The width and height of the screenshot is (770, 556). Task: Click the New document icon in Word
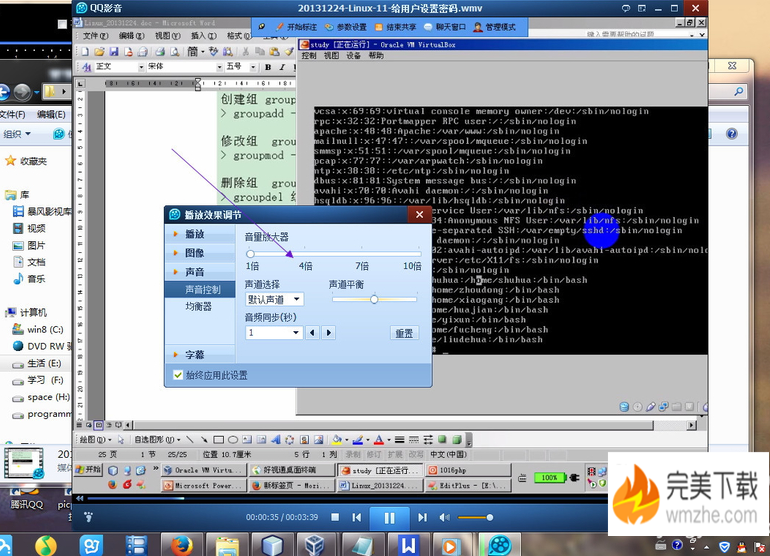[x=85, y=51]
